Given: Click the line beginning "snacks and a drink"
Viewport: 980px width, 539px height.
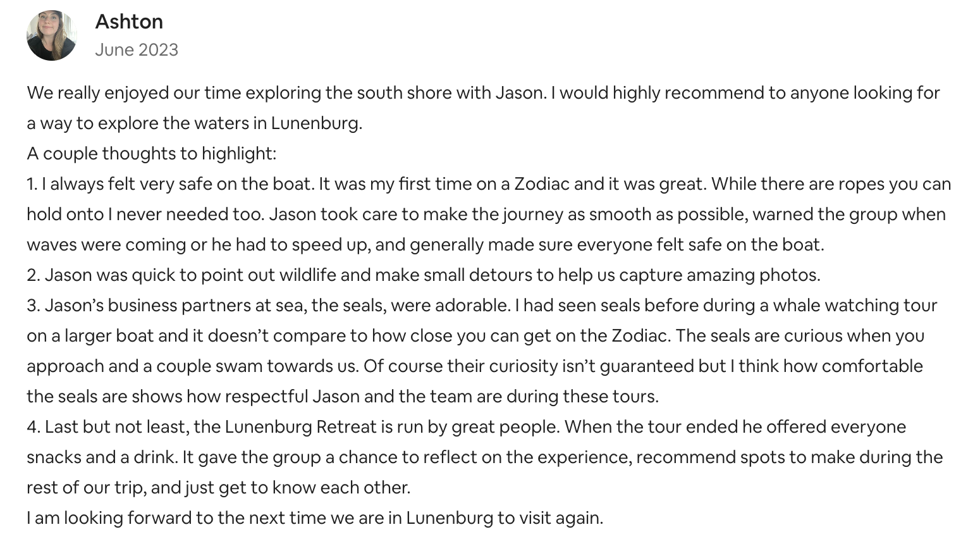Looking at the screenshot, I should pyautogui.click(x=485, y=457).
